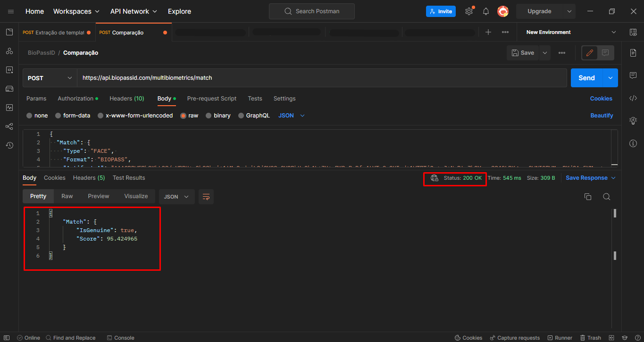Open a new tab with plus icon
This screenshot has height=342, width=644.
[x=488, y=32]
